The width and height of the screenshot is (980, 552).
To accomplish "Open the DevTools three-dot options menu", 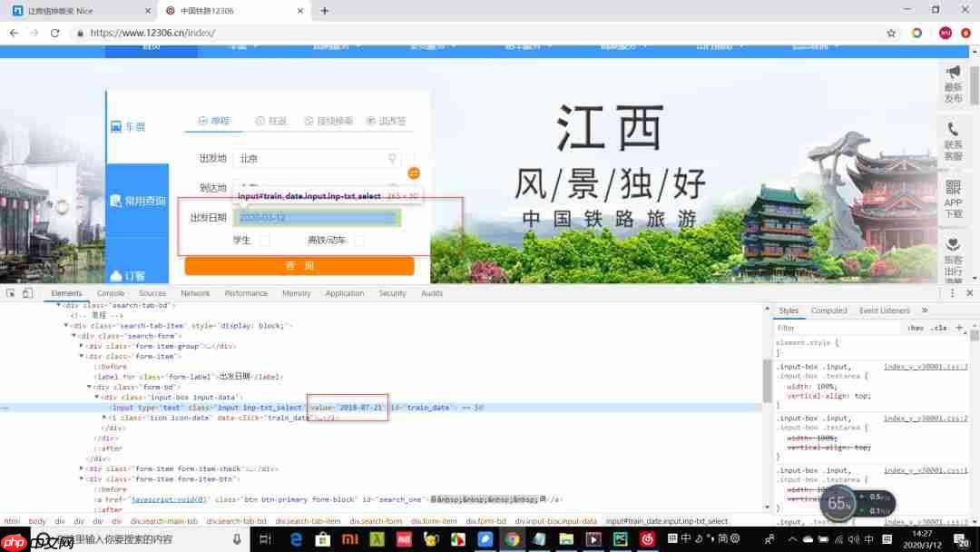I will pos(951,292).
